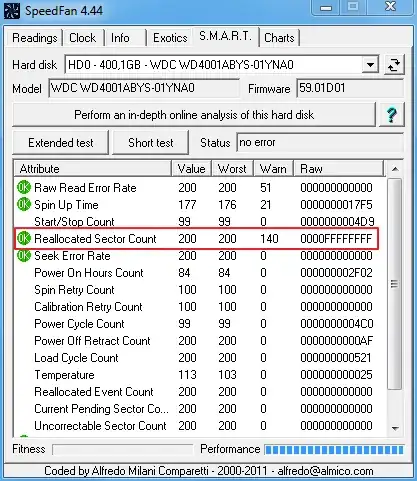Image resolution: width=417 pixels, height=481 pixels.
Task: Click the Performance progress bar
Action: (334, 449)
